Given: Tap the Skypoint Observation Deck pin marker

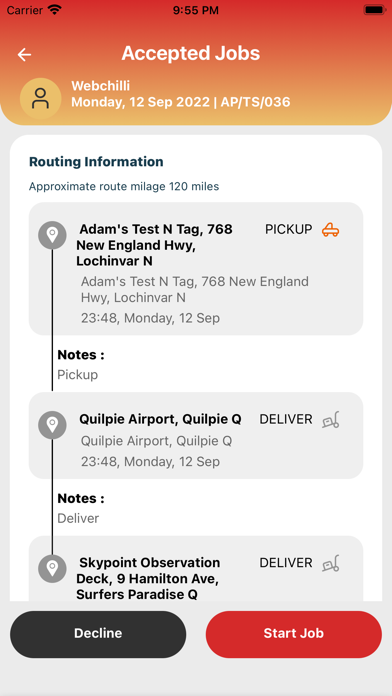Looking at the screenshot, I should (52, 568).
